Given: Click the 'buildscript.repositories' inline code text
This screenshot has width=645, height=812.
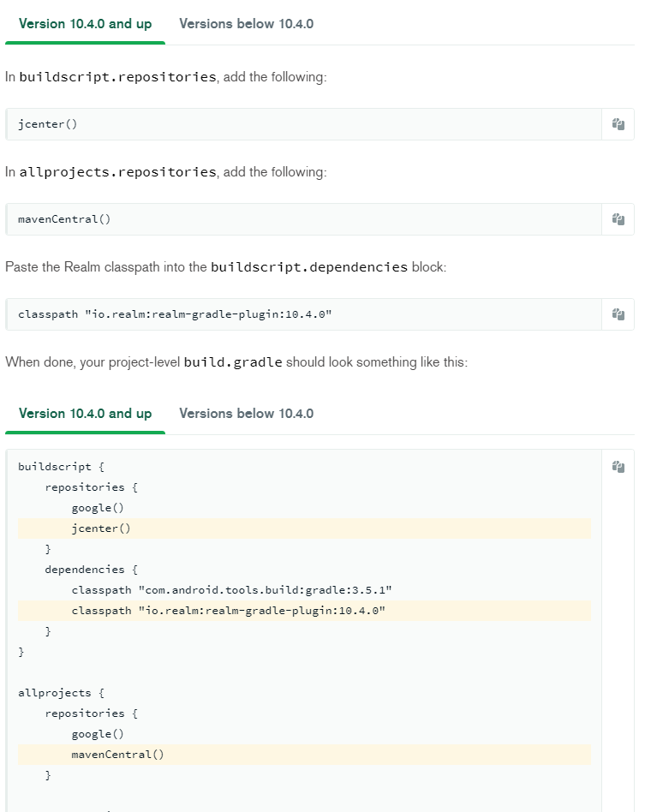Looking at the screenshot, I should (x=117, y=77).
